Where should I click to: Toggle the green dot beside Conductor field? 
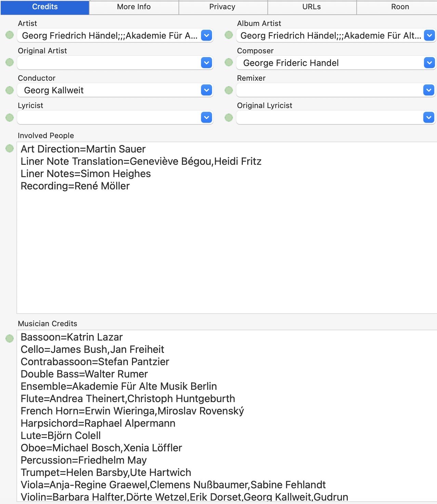tap(10, 90)
